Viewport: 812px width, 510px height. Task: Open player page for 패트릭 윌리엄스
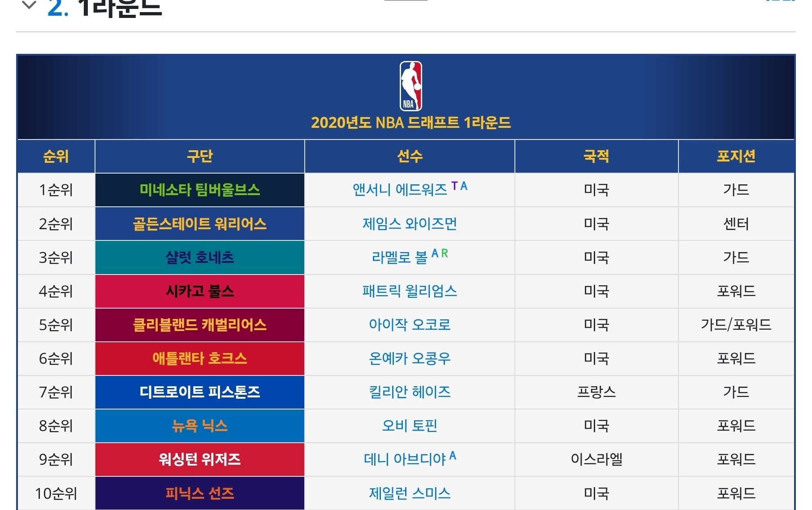click(410, 291)
